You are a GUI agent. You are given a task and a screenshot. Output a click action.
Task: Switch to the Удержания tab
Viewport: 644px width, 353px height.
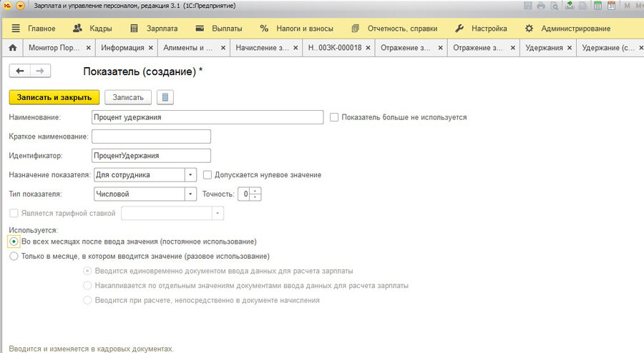pos(545,48)
